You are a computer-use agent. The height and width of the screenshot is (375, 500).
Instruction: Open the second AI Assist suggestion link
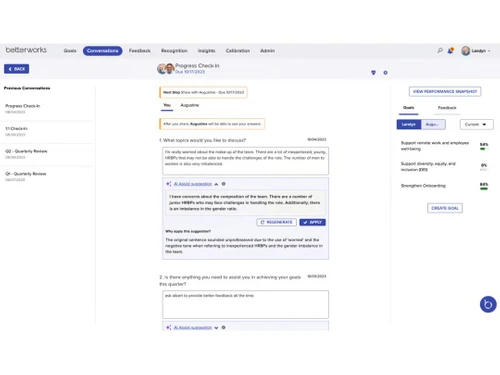pos(193,328)
